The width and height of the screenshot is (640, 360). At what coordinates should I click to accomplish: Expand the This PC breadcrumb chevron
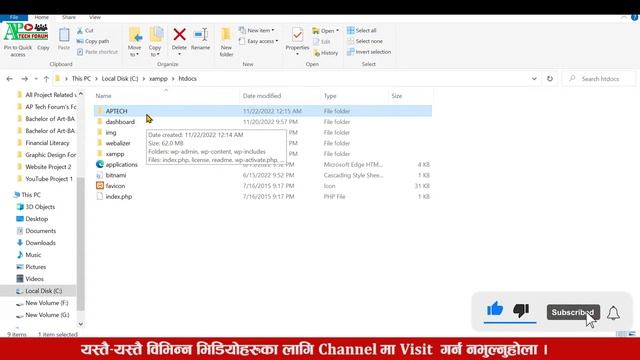coord(96,79)
